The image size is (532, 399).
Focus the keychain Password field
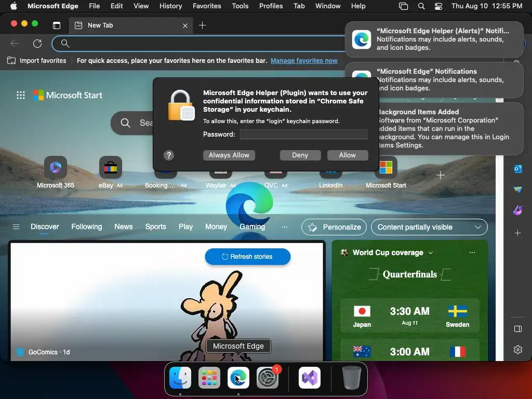(303, 135)
